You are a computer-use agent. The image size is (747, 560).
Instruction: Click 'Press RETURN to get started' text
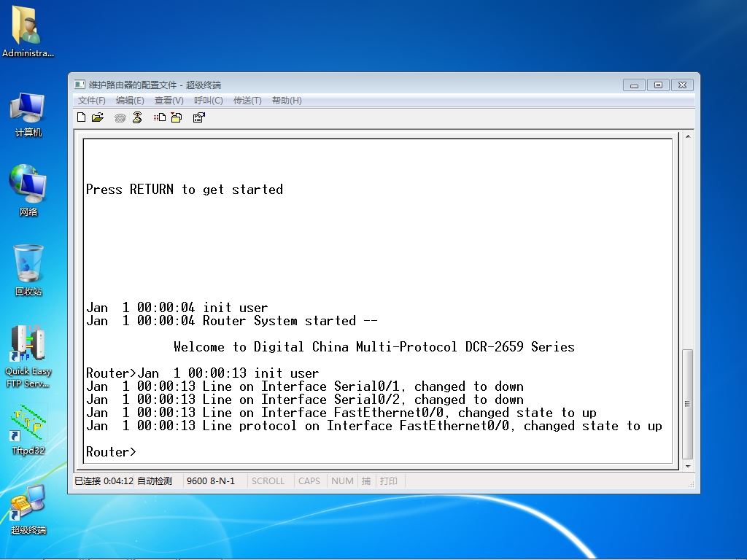pos(185,190)
